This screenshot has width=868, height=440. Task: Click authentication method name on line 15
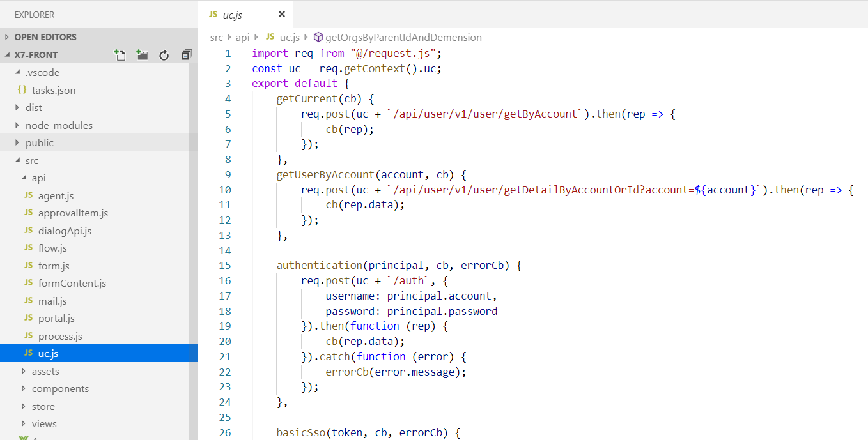coord(319,265)
